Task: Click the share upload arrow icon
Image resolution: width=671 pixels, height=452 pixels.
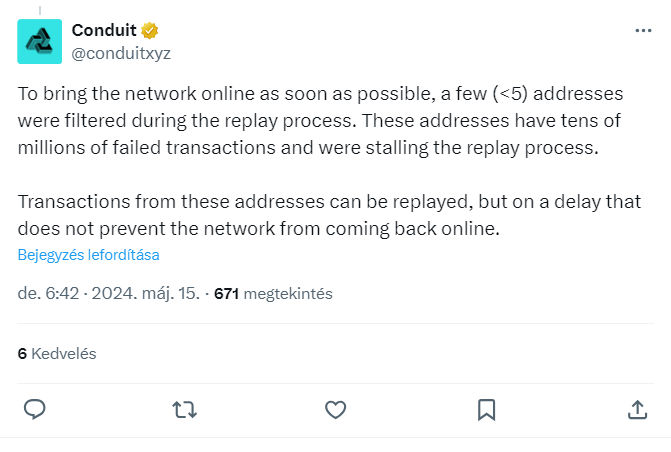Action: pyautogui.click(x=637, y=410)
